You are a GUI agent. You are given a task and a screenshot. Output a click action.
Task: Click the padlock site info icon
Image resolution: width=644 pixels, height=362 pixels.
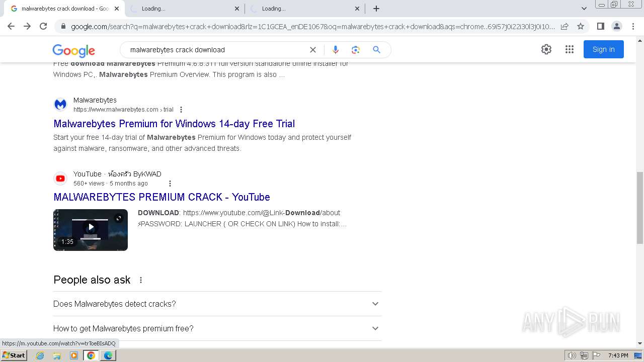(63, 26)
